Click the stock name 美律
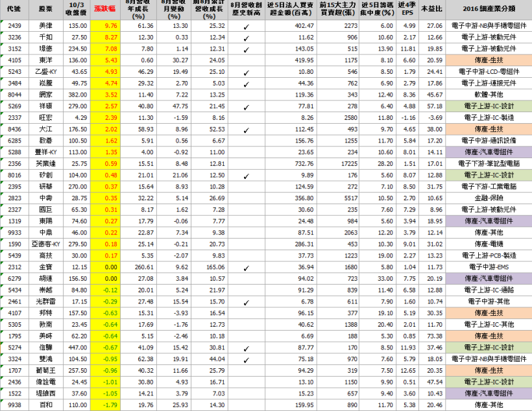The height and width of the screenshot is (411, 532). click(46, 26)
